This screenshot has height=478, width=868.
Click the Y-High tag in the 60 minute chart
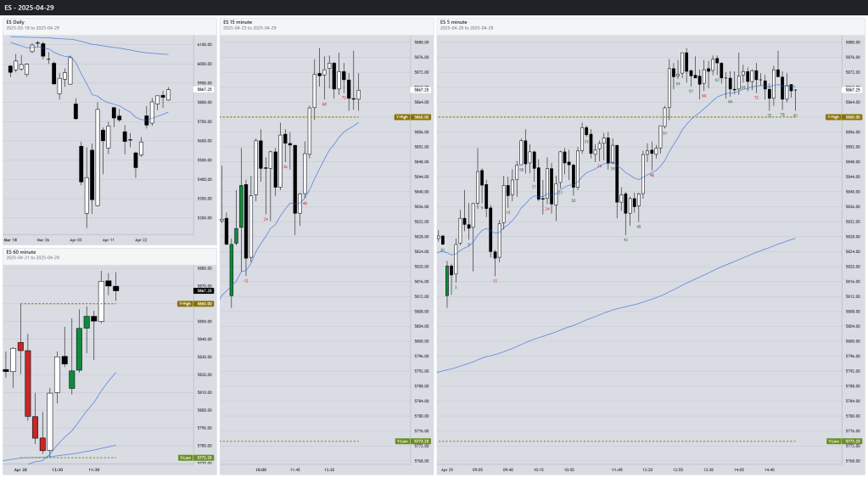[x=185, y=304]
